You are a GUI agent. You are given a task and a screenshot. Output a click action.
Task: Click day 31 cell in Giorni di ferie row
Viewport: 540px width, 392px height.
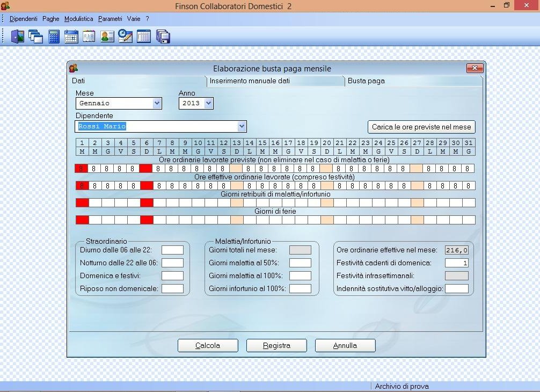click(469, 220)
